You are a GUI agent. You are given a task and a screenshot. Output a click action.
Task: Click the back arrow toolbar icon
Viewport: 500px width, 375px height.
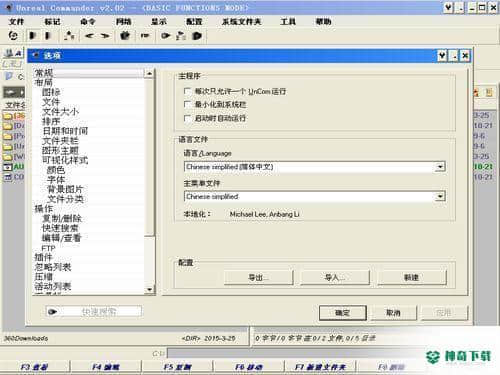tap(89, 35)
